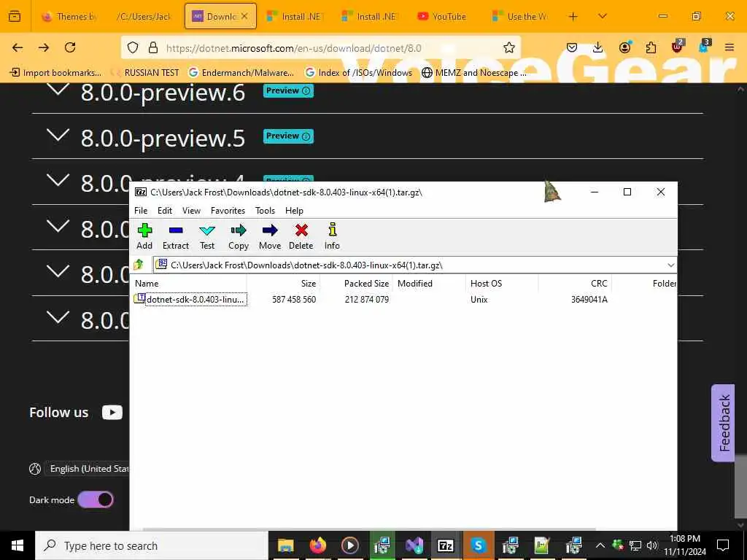Click the Move arrow icon

[270, 231]
